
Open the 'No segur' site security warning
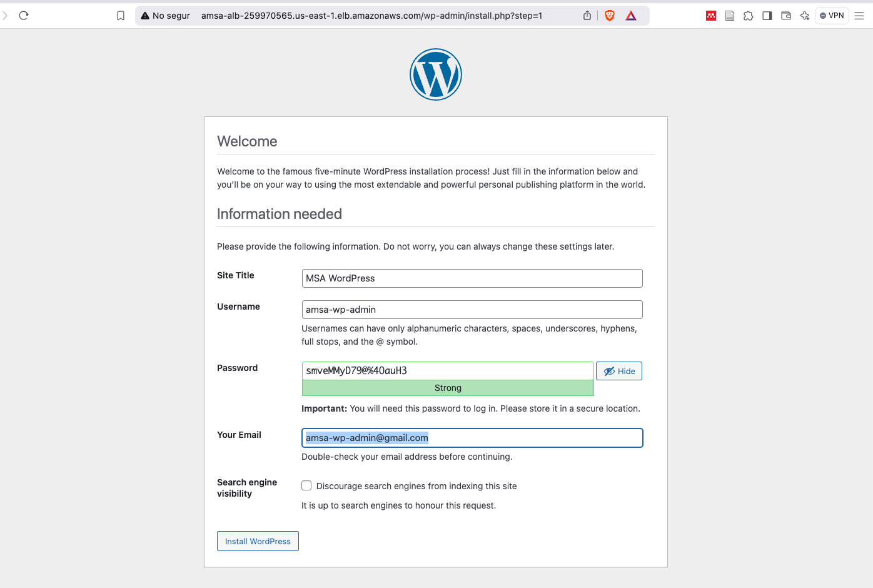coord(166,16)
